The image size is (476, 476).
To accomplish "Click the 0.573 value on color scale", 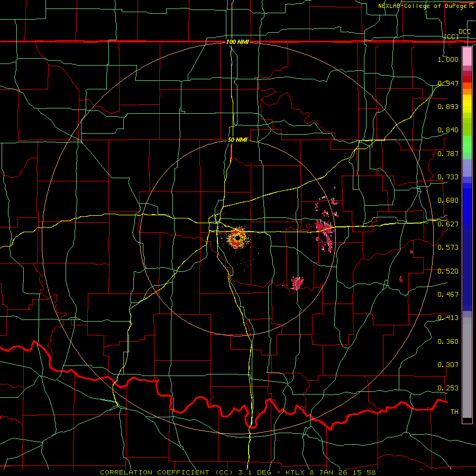I will coord(448,248).
